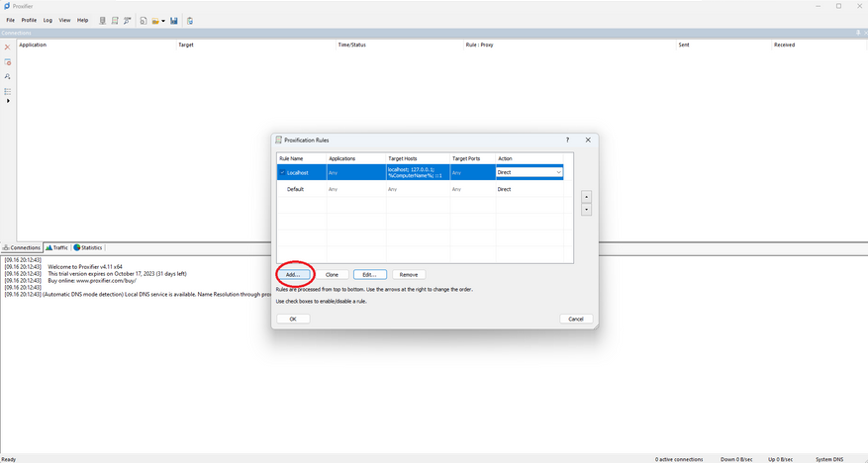Open the Help menu
The image size is (868, 463).
pyautogui.click(x=82, y=21)
